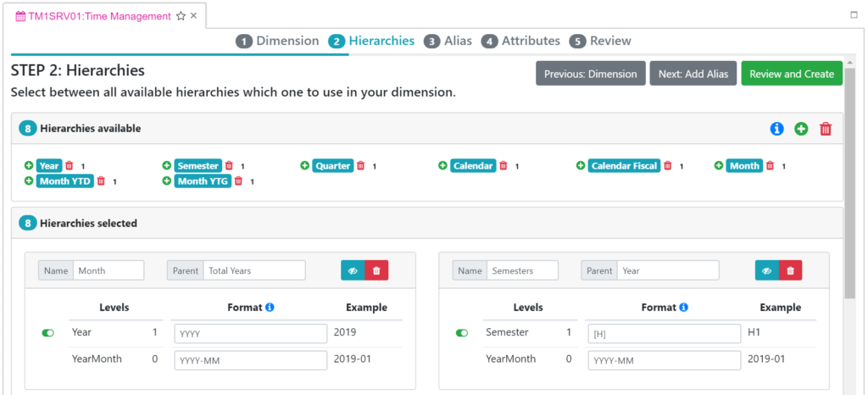The width and height of the screenshot is (868, 395).
Task: Click the Review and Create button
Action: [x=792, y=74]
